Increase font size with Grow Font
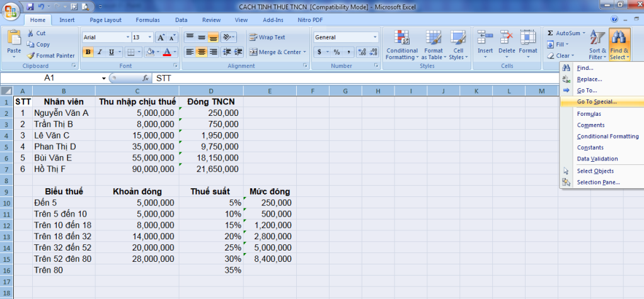The image size is (644, 299). pos(161,37)
